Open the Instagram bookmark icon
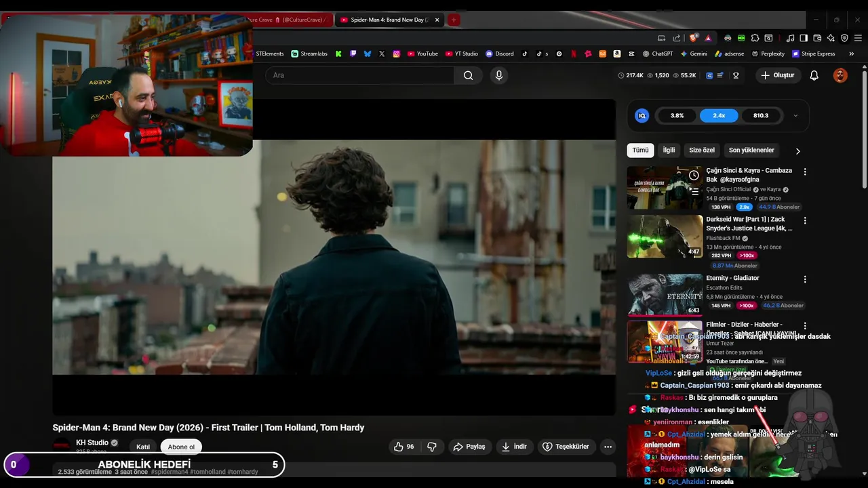The height and width of the screenshot is (488, 868). tap(397, 54)
